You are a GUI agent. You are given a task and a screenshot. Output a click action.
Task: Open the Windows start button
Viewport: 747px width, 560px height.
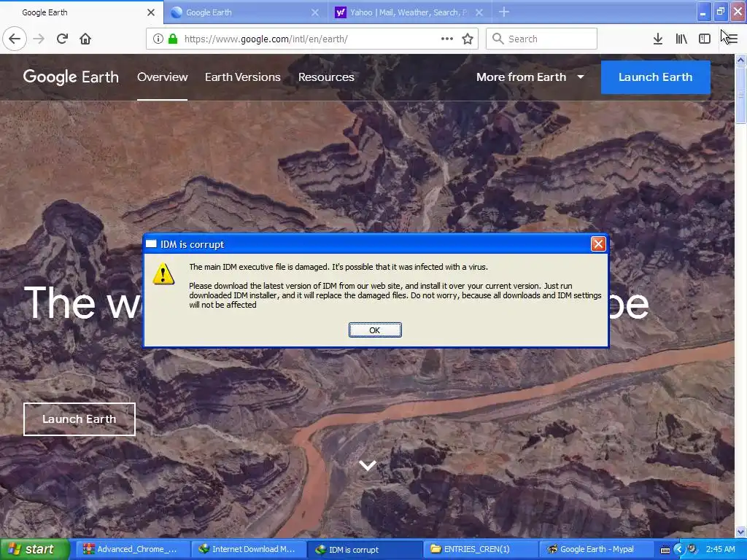coord(34,549)
